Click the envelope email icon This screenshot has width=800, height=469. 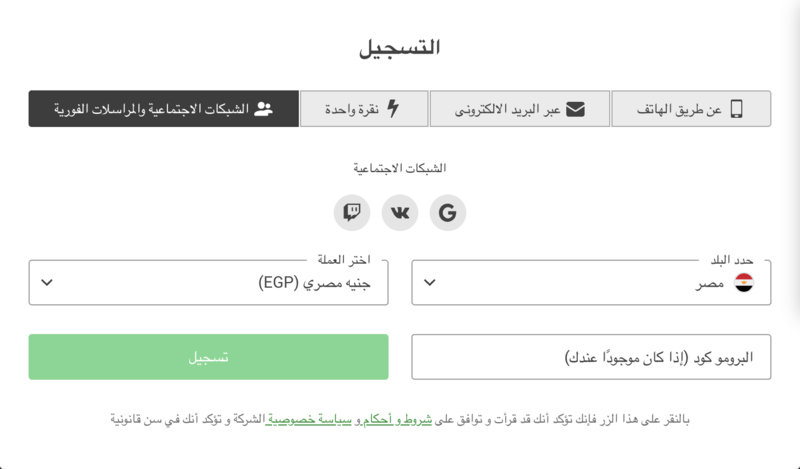point(575,109)
